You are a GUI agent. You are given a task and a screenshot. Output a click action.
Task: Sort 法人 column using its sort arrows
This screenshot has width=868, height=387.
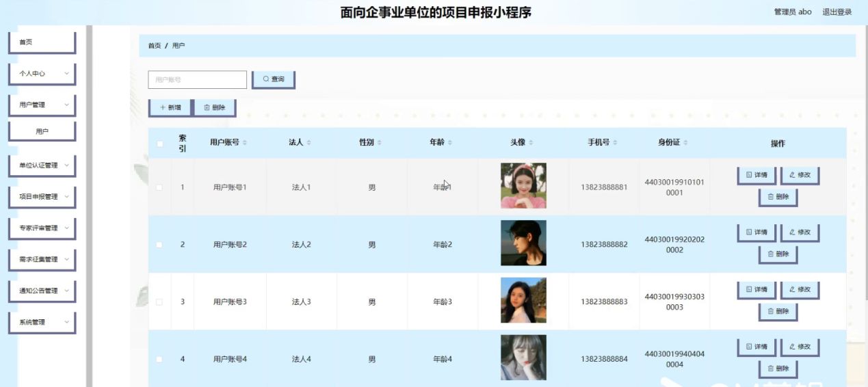(x=308, y=142)
